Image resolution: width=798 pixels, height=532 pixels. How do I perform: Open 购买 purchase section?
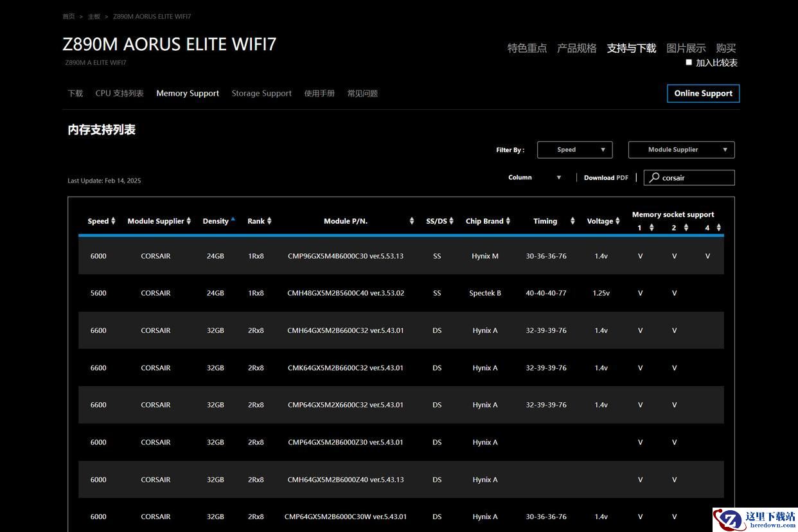click(726, 48)
